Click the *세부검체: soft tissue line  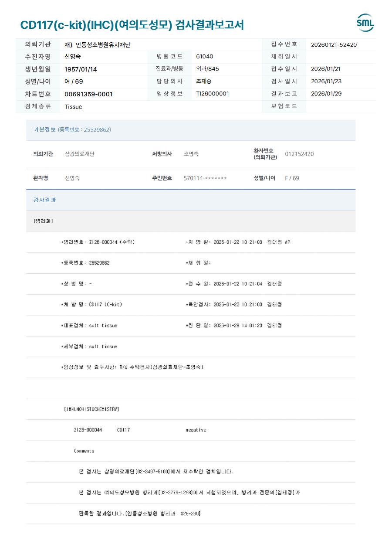tap(89, 347)
